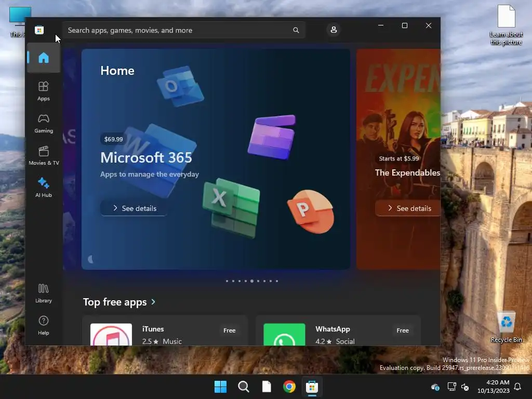Open the AI Hub section
Viewport: 532px width, 399px height.
[44, 188]
